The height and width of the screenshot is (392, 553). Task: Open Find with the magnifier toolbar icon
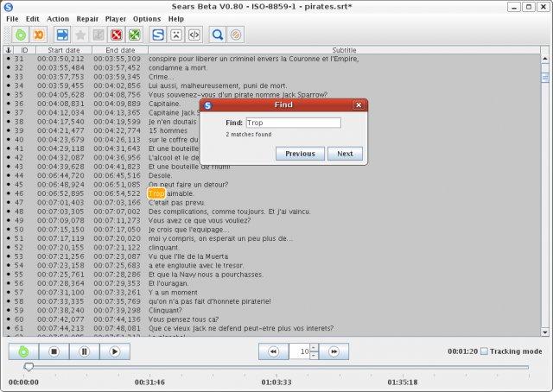218,35
